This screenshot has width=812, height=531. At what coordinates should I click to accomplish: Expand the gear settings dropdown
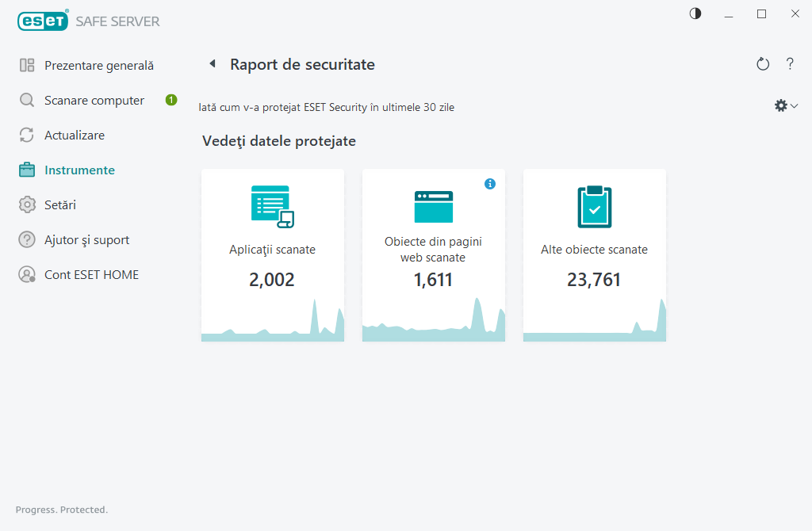point(786,105)
